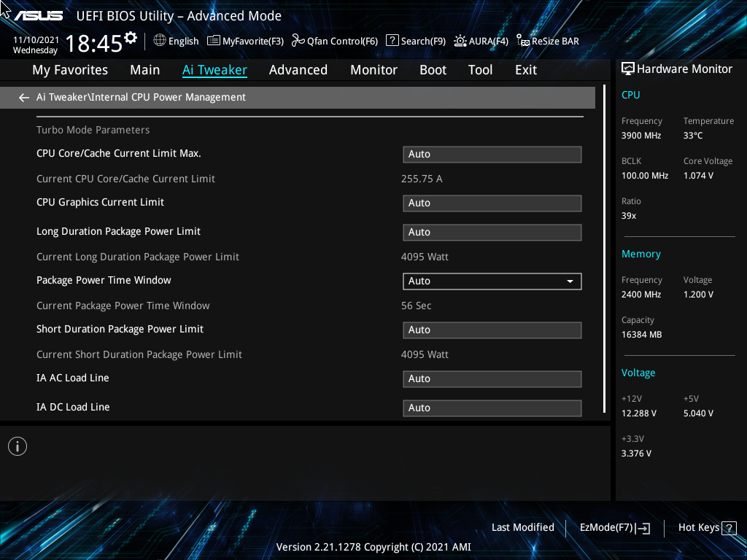Select Short Duration Package Power Limit field
Image resolution: width=747 pixels, height=560 pixels.
[492, 330]
